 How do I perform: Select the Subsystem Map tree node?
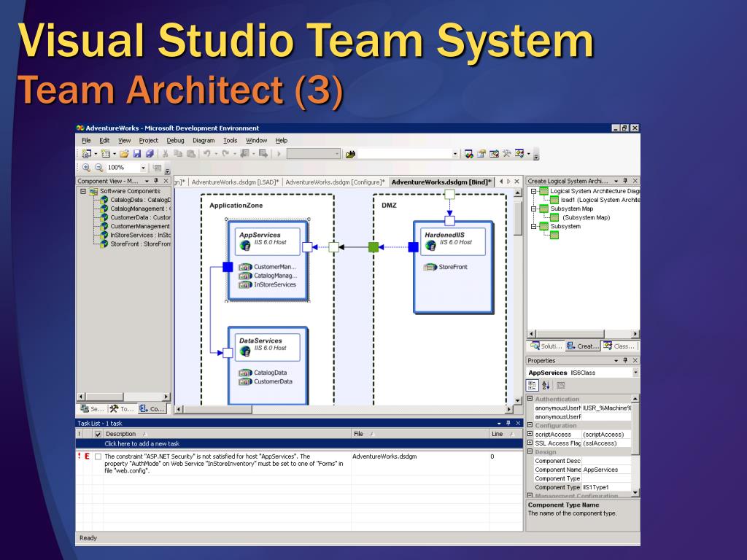[572, 209]
